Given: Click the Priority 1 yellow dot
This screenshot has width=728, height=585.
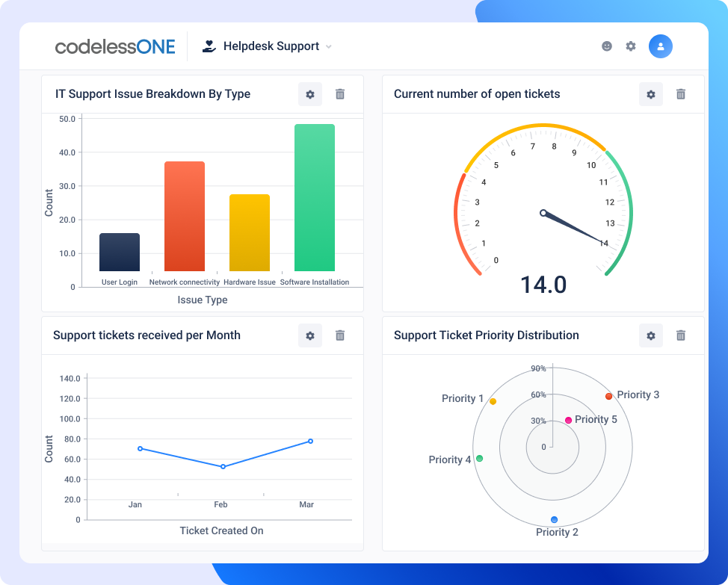Looking at the screenshot, I should [493, 401].
